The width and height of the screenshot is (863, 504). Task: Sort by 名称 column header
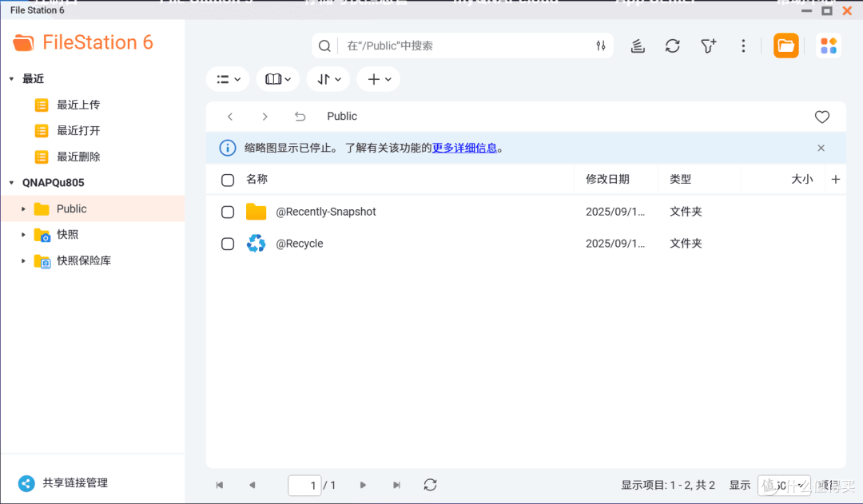click(257, 180)
